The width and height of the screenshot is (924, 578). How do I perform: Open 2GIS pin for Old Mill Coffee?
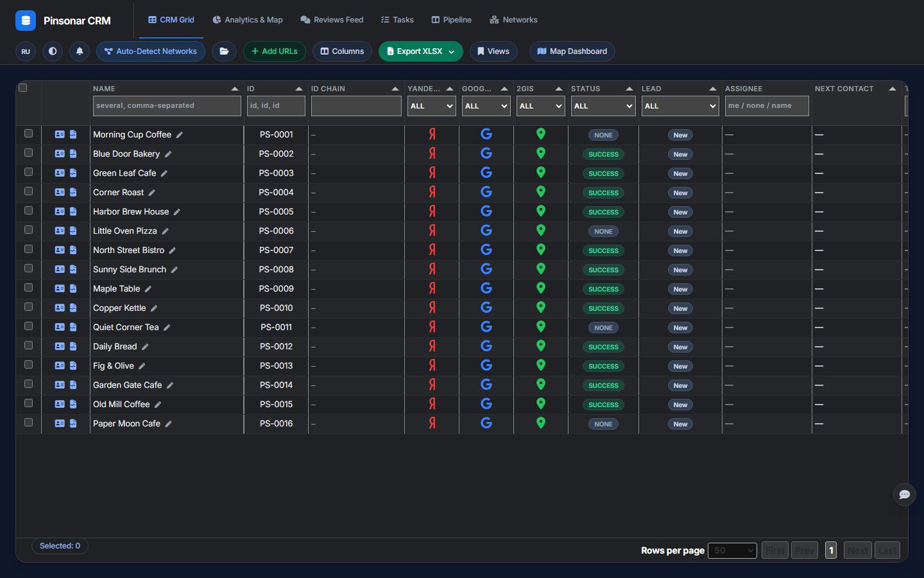coord(541,403)
